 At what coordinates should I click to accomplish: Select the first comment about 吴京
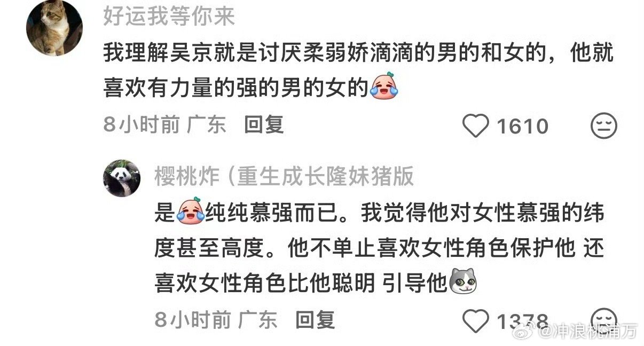[x=358, y=70]
